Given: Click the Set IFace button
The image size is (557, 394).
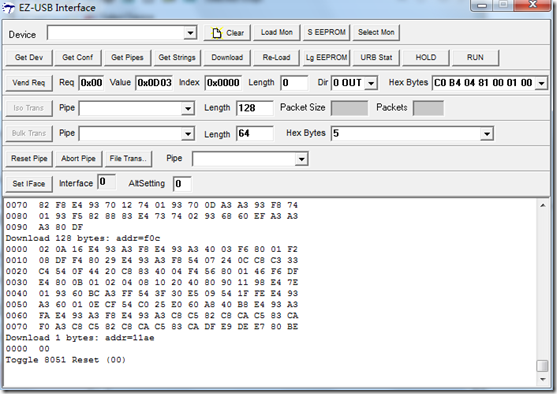Looking at the screenshot, I should click(29, 184).
